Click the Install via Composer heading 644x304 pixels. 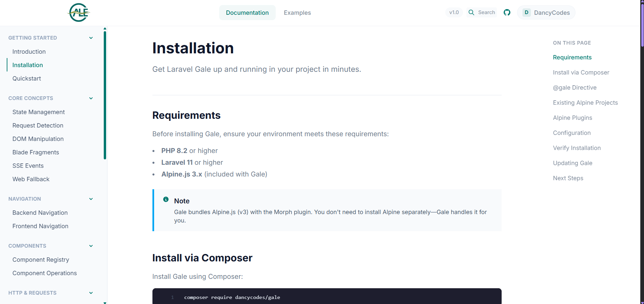click(202, 258)
